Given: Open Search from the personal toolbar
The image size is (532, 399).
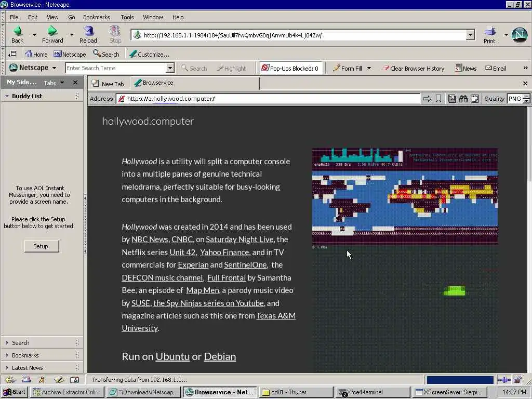Looking at the screenshot, I should [x=106, y=54].
